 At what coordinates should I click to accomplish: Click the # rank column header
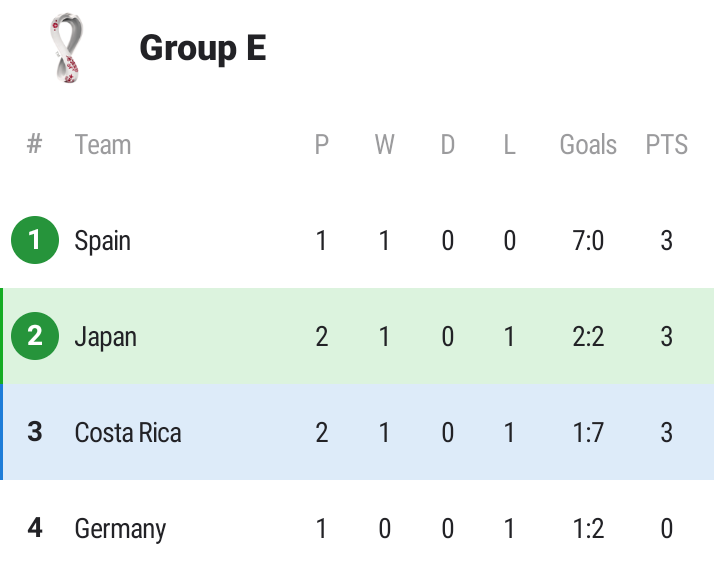(x=35, y=144)
